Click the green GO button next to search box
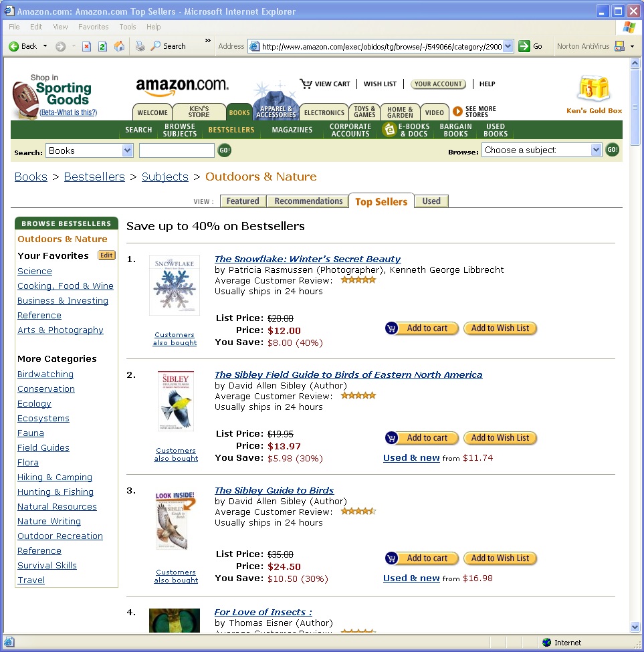 (225, 150)
